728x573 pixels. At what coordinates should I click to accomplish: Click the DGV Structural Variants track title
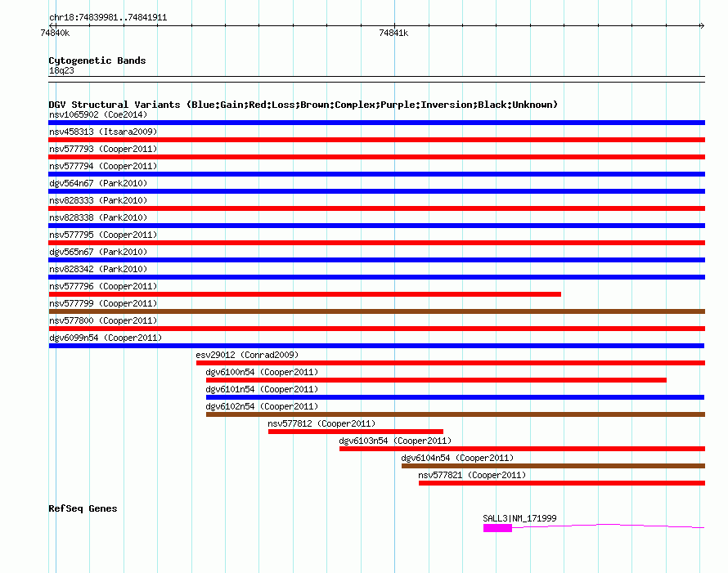(303, 105)
